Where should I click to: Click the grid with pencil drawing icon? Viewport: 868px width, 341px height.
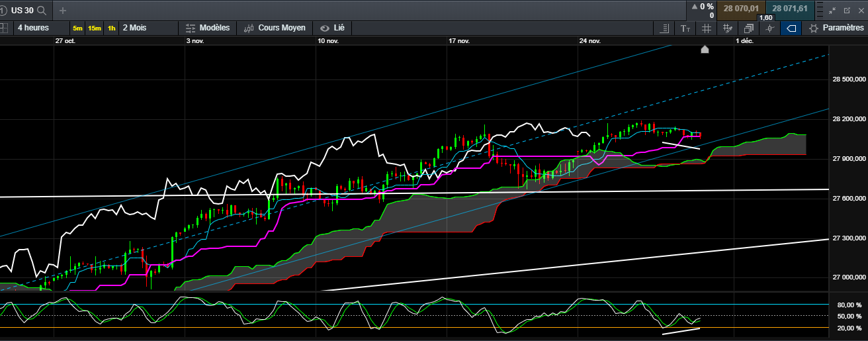pyautogui.click(x=728, y=28)
